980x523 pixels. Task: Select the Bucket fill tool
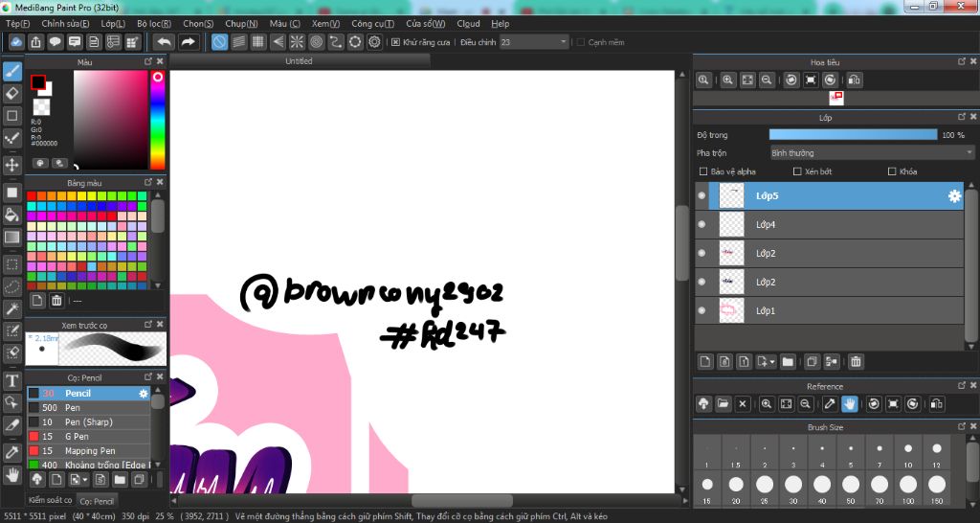pos(11,216)
